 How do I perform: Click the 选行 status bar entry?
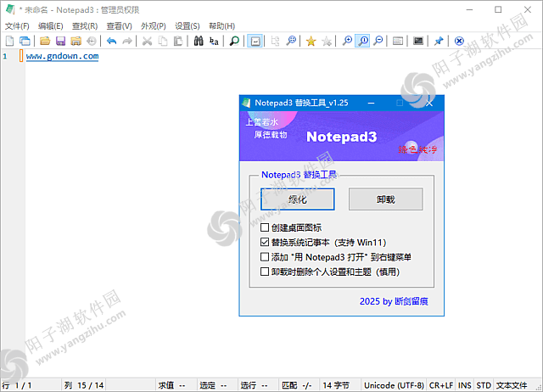tap(258, 385)
